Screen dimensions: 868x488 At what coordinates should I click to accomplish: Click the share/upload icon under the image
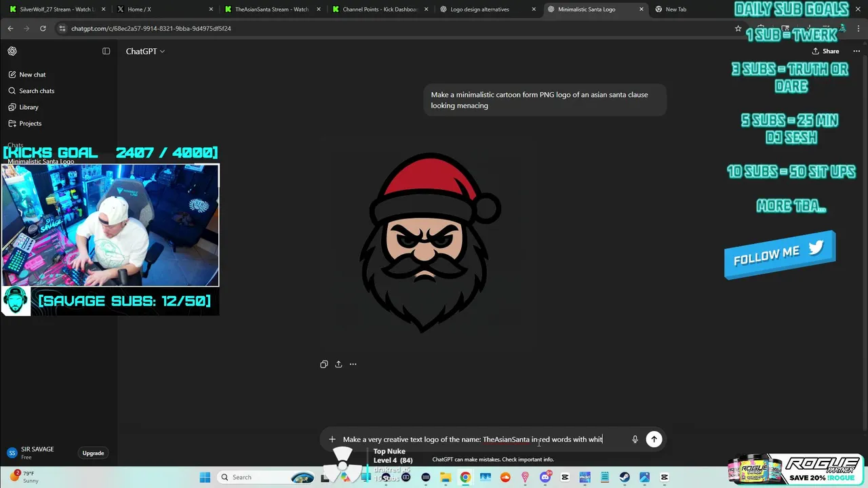click(x=338, y=364)
